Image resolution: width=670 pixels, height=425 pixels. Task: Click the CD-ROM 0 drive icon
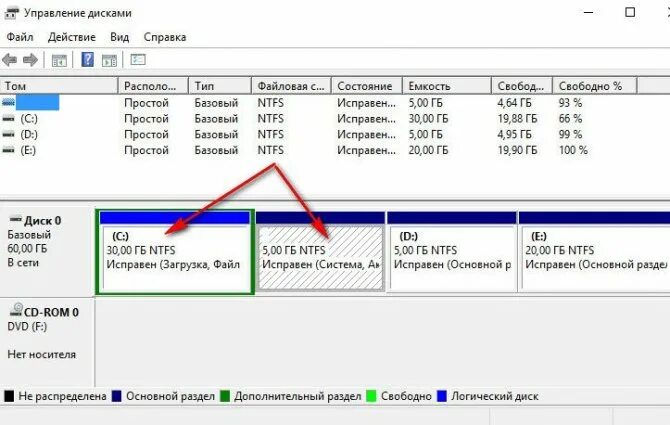(16, 311)
